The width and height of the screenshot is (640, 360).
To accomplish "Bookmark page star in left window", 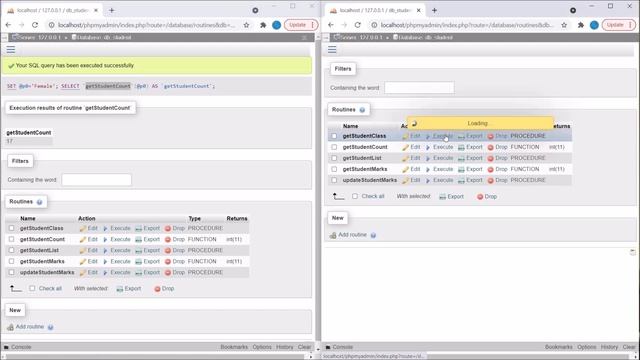I will (247, 25).
